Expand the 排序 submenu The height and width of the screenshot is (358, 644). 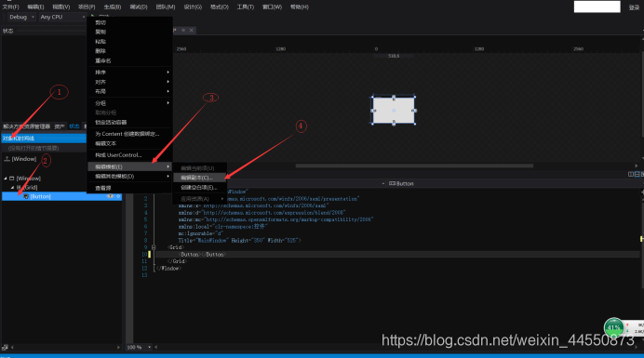(x=129, y=73)
